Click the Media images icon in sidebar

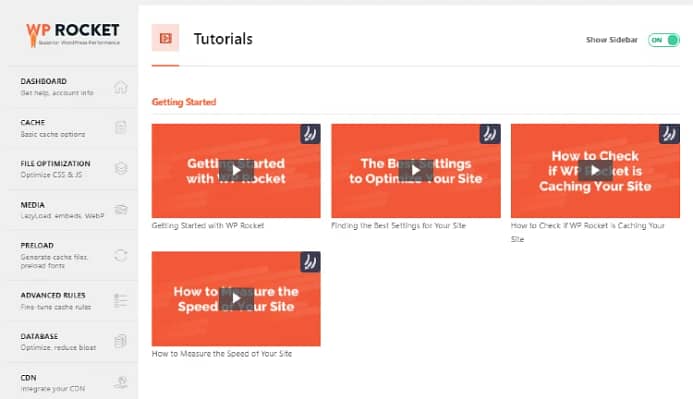coord(121,209)
